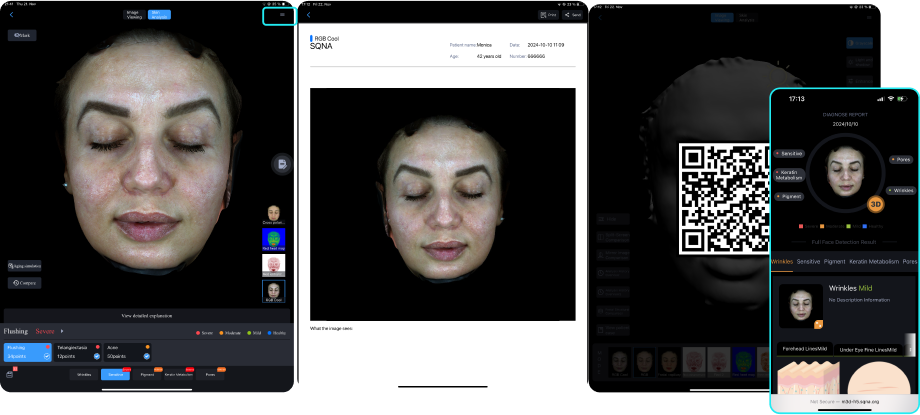Click the RGB Cool heading in the report

327,39
